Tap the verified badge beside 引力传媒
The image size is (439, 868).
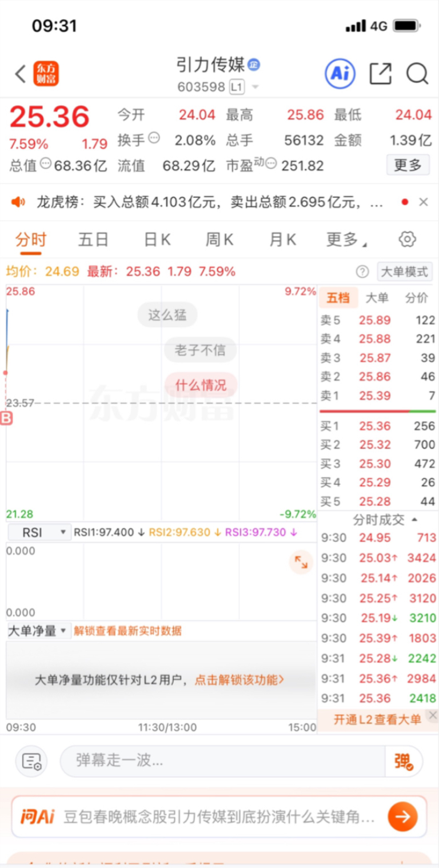click(254, 65)
